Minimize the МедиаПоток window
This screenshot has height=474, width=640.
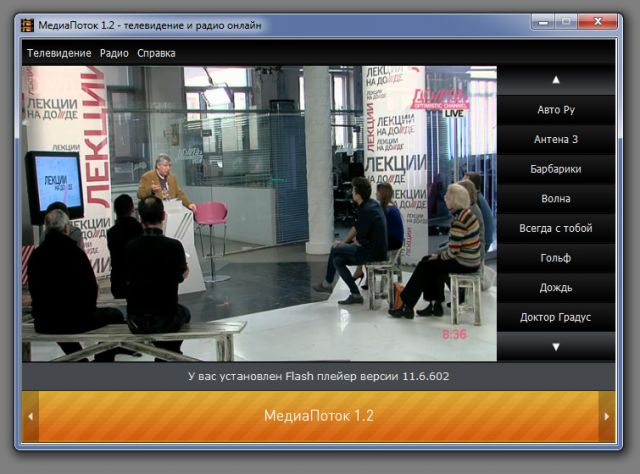tap(543, 22)
